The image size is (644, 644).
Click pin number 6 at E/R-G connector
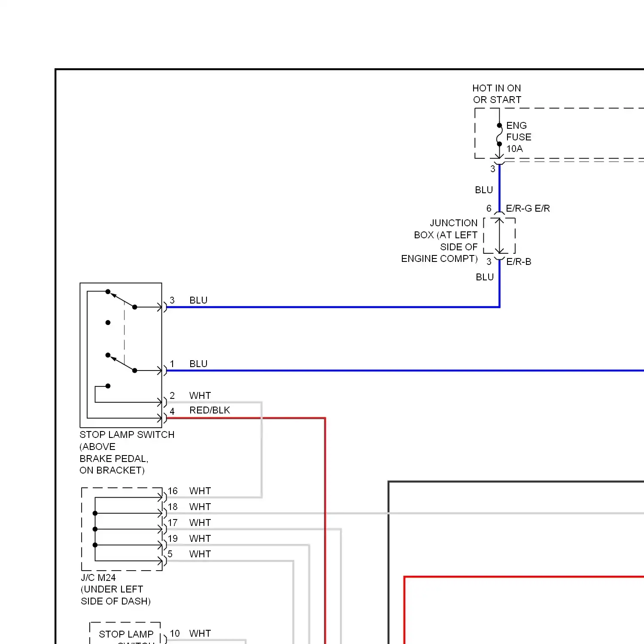coord(489,208)
